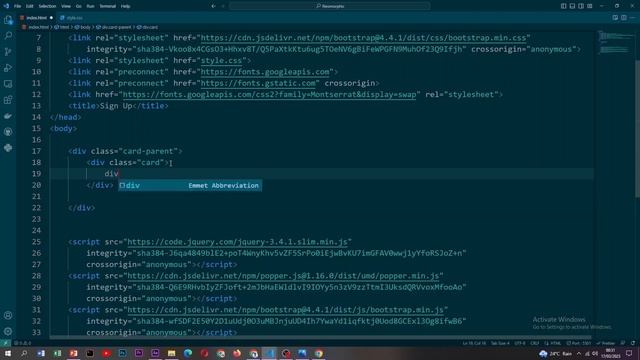Click line number 17 in gutter

[36, 151]
